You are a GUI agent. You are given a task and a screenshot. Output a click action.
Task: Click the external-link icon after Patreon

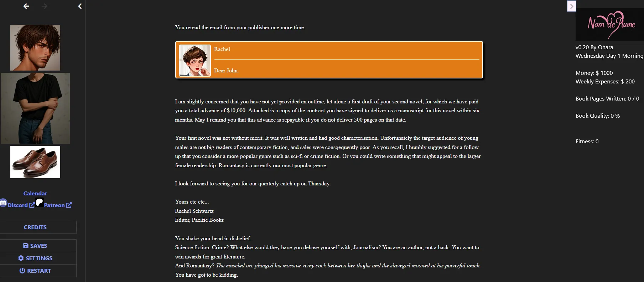point(69,205)
